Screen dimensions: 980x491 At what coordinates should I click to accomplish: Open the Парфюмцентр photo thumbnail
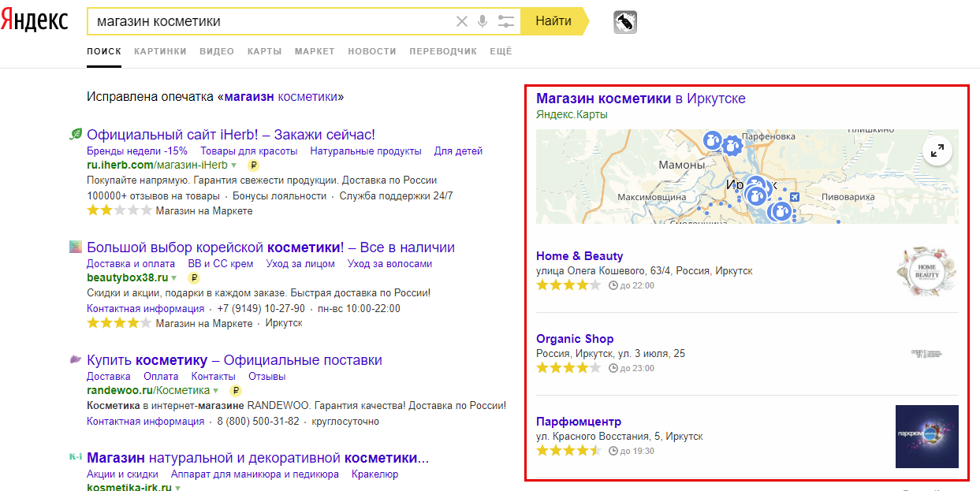coord(927,437)
